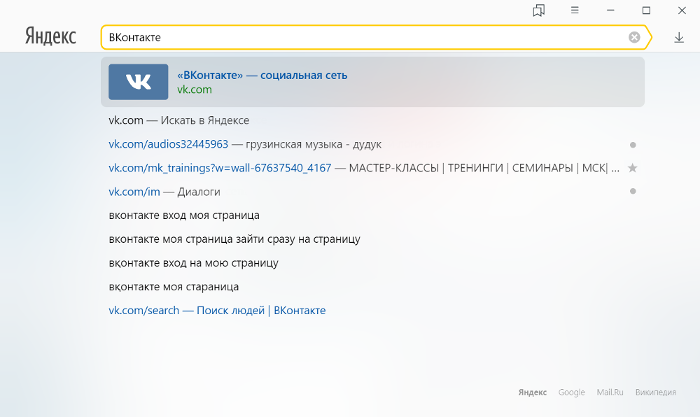
Task: Click the Яндекс logo
Action: pos(50,36)
